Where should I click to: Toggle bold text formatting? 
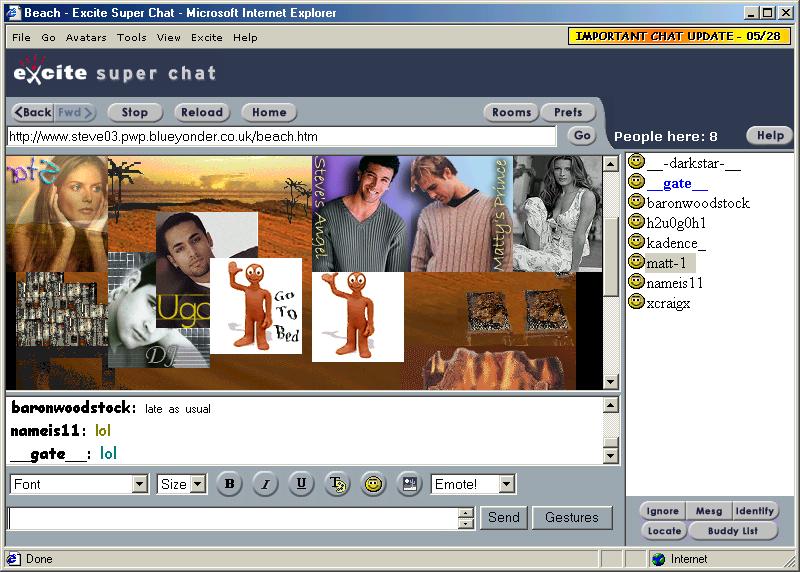(x=229, y=484)
